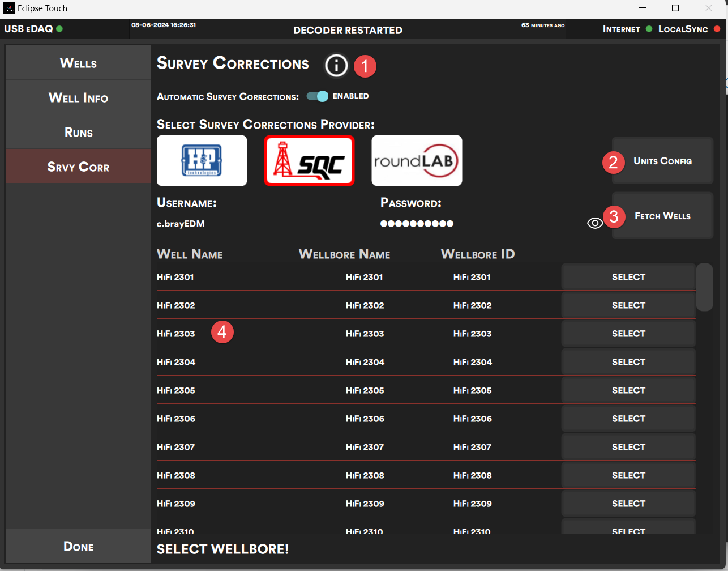Select the roundLAB provider logo

[417, 160]
